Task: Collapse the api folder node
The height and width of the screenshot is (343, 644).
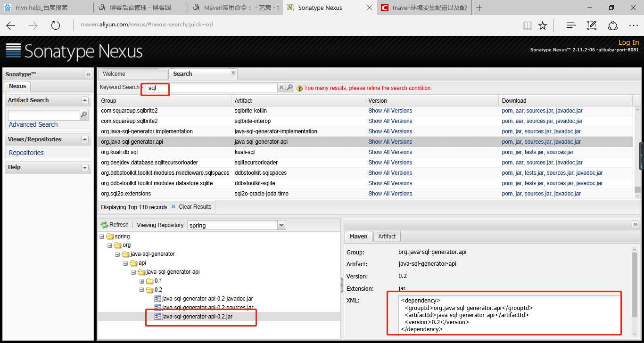Action: (x=126, y=263)
